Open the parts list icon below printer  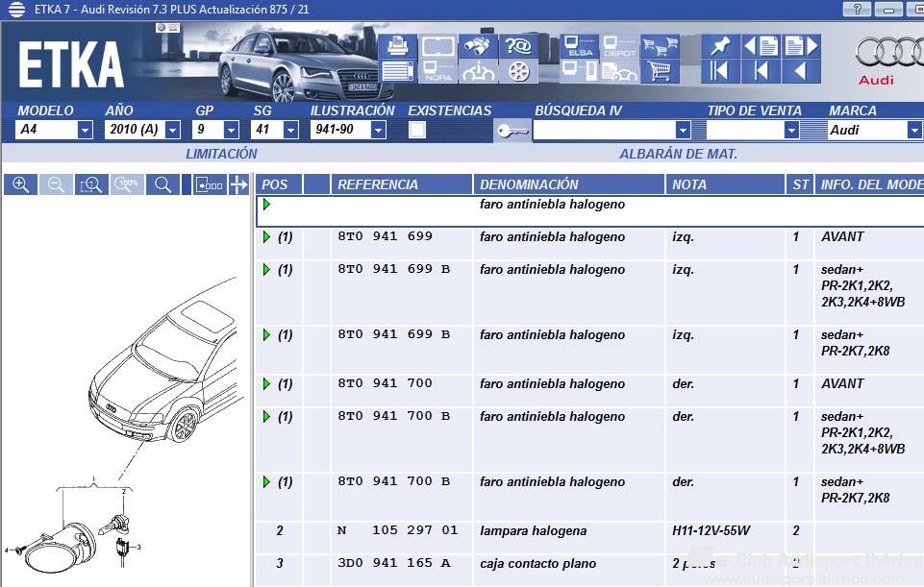tap(398, 71)
